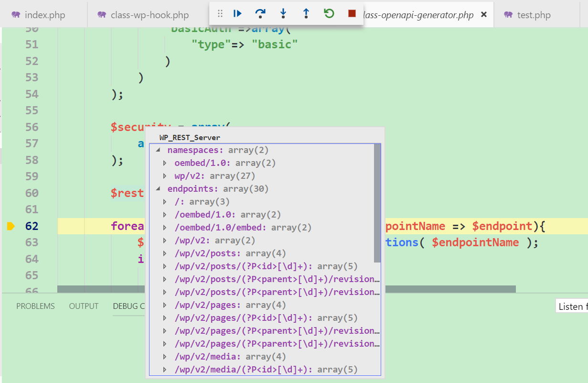Expand the "/" array(3) endpoint
Viewport: 588px width, 383px height.
pos(165,202)
